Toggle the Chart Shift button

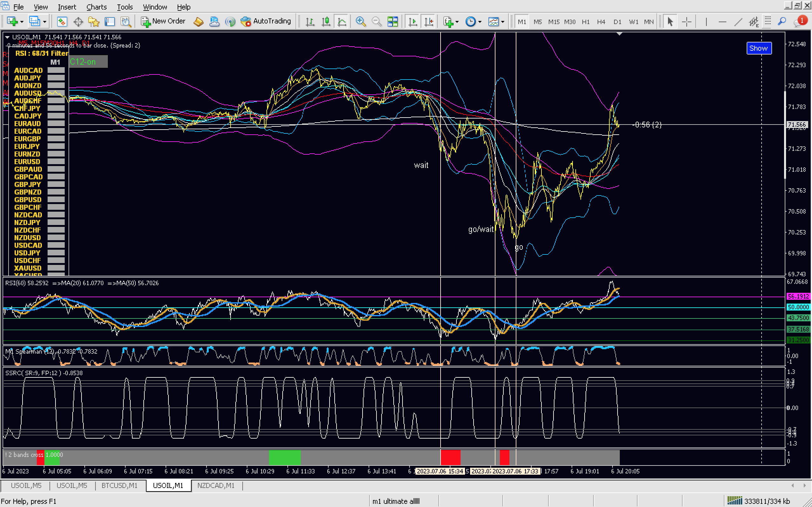coord(429,22)
